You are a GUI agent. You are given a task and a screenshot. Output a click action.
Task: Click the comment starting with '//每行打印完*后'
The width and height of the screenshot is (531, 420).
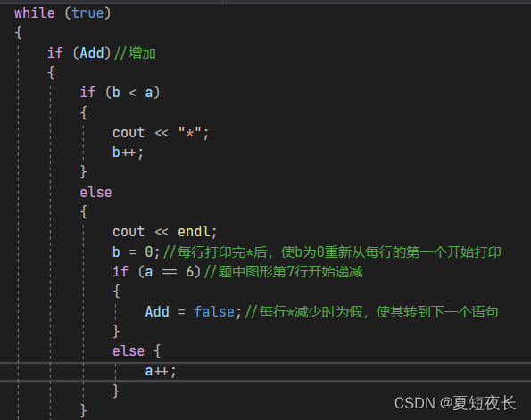click(x=332, y=251)
